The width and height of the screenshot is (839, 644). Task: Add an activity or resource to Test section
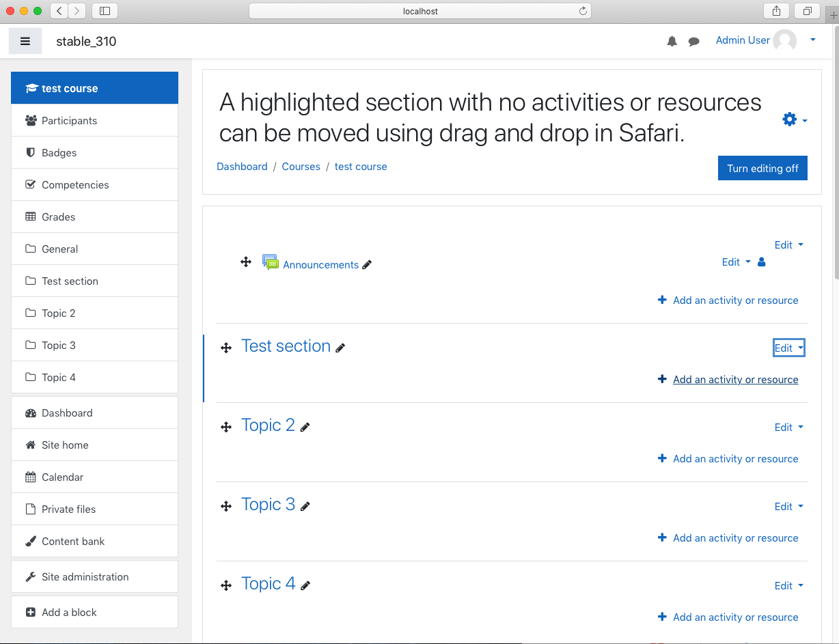click(x=728, y=380)
